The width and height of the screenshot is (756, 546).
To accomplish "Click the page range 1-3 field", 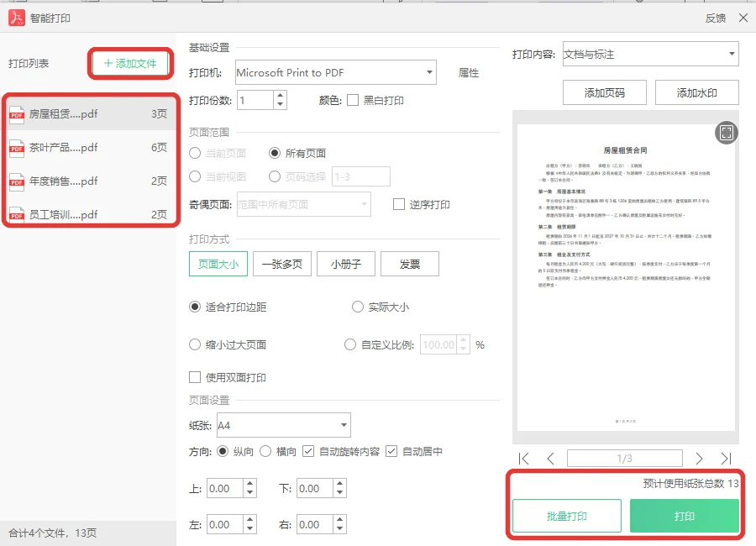I will click(x=360, y=176).
